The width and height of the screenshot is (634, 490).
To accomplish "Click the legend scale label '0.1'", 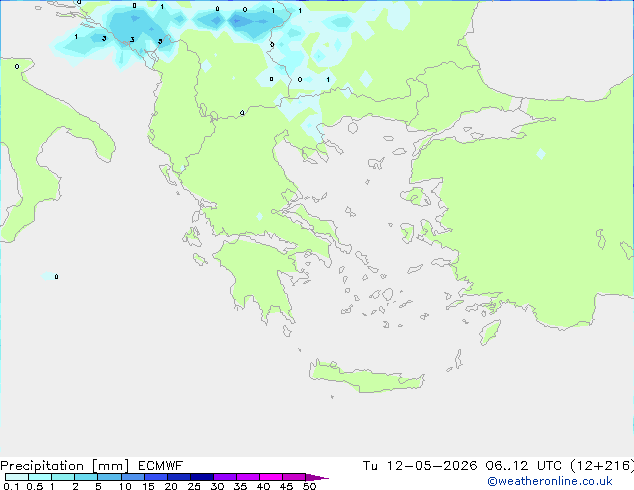I will 11,486.
